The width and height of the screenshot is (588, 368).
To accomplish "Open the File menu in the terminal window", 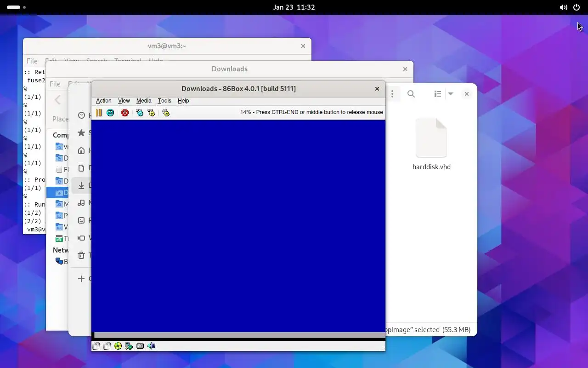I will (32, 61).
